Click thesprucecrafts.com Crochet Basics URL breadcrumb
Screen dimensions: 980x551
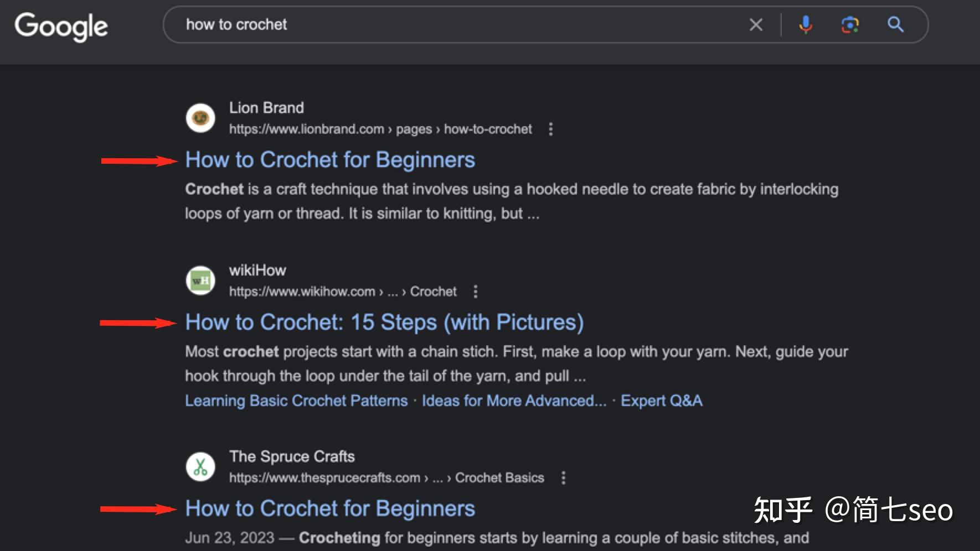click(x=386, y=477)
